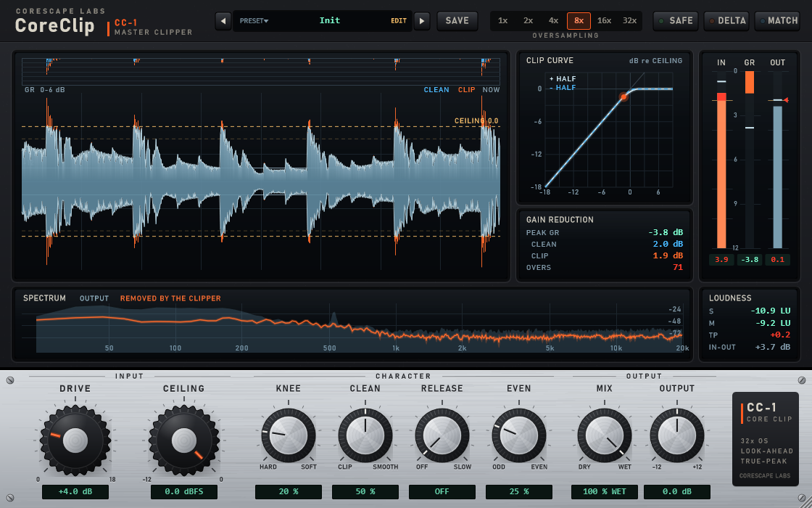The height and width of the screenshot is (508, 812).
Task: Click the 20 % knee value field
Action: coord(289,491)
